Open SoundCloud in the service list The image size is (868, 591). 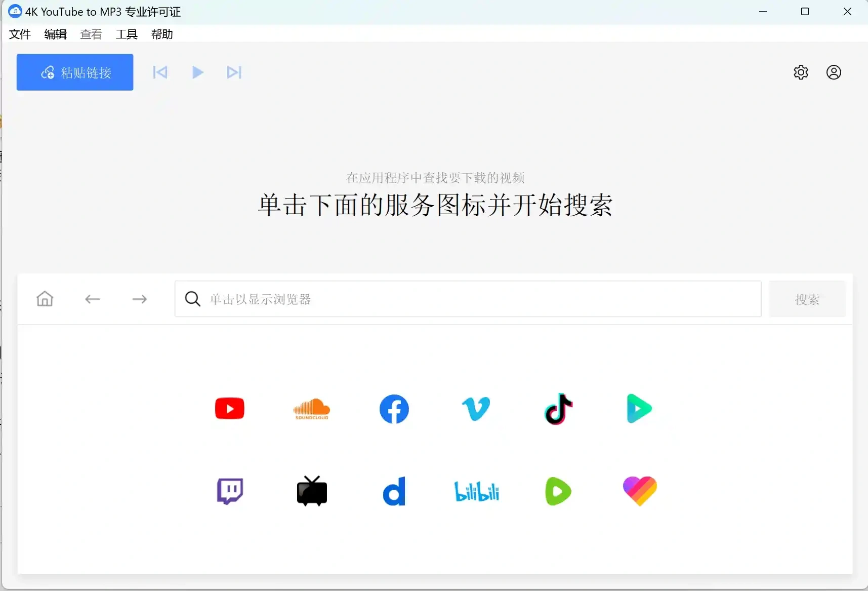point(311,409)
